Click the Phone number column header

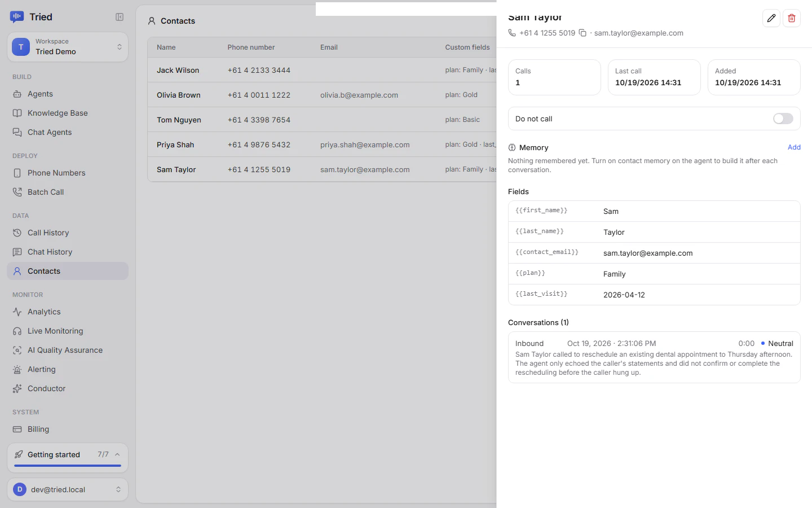tap(251, 47)
